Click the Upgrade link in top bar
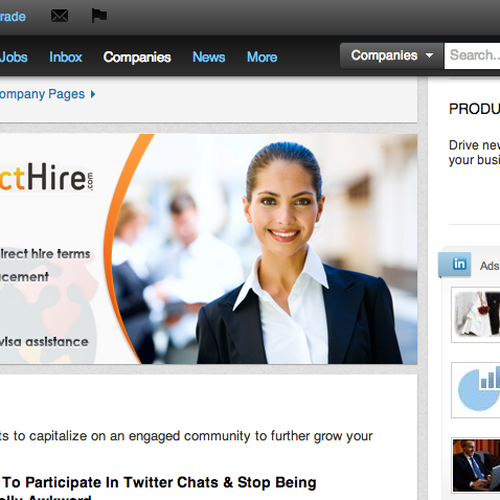The image size is (500, 500). pyautogui.click(x=13, y=17)
